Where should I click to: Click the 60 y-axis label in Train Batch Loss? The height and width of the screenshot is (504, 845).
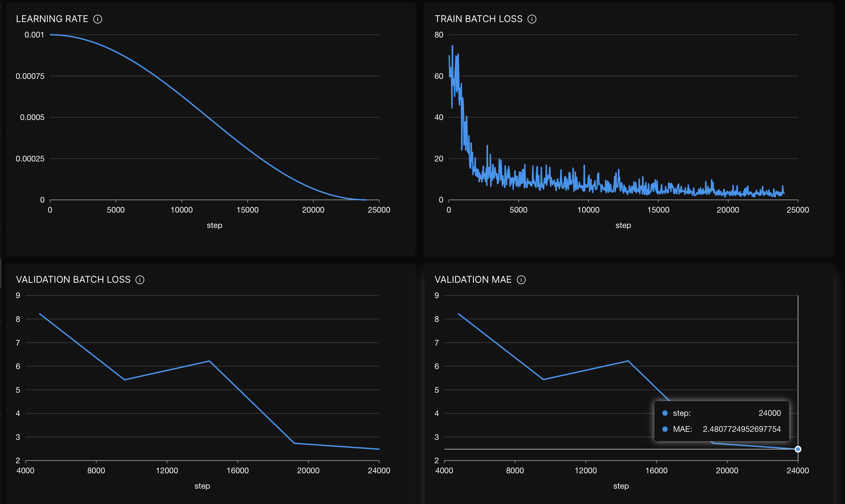tap(439, 76)
